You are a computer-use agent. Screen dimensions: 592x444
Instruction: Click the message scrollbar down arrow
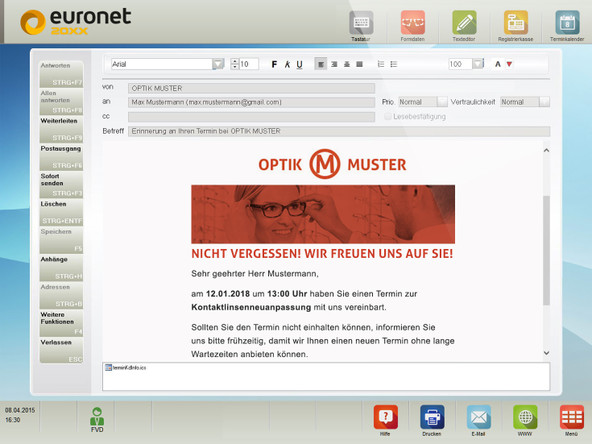coord(546,353)
